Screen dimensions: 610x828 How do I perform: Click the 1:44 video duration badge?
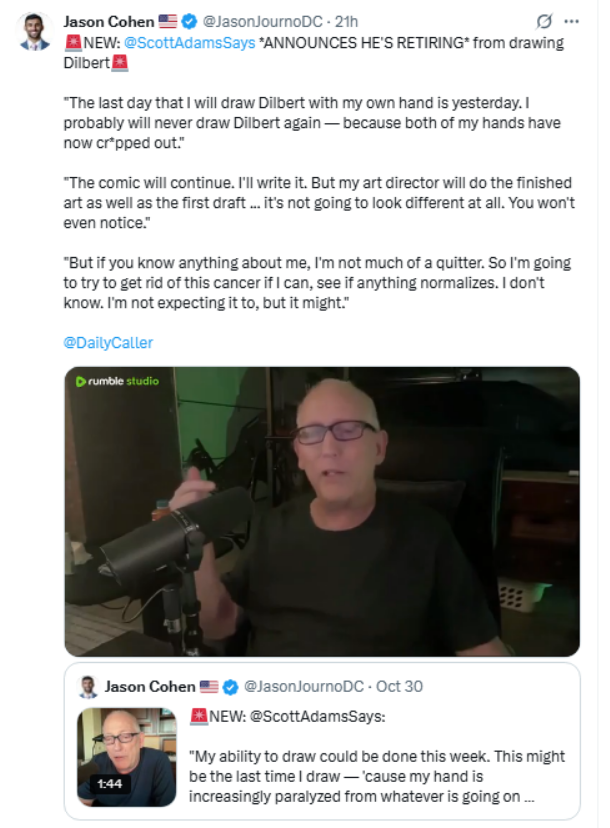click(108, 784)
